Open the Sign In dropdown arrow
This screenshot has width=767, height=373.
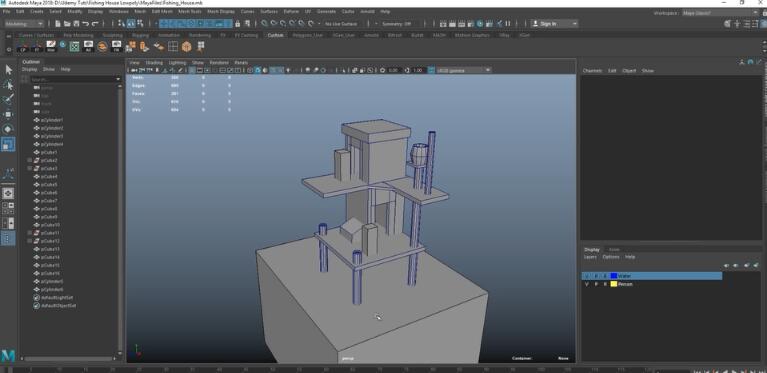click(574, 23)
